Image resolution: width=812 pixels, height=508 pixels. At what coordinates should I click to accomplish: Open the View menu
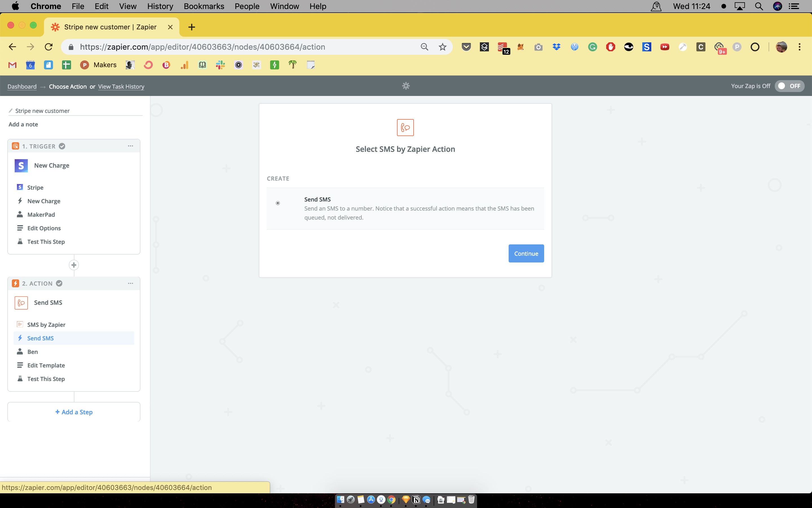point(127,6)
